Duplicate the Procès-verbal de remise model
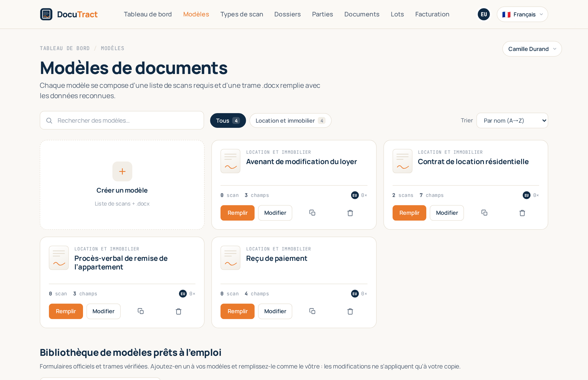Image resolution: width=588 pixels, height=380 pixels. point(141,311)
